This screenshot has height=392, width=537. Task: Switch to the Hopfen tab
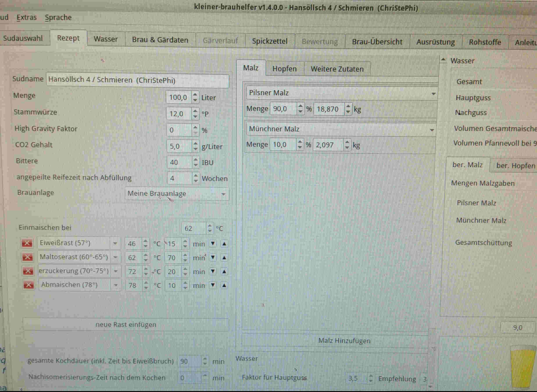[x=285, y=69]
